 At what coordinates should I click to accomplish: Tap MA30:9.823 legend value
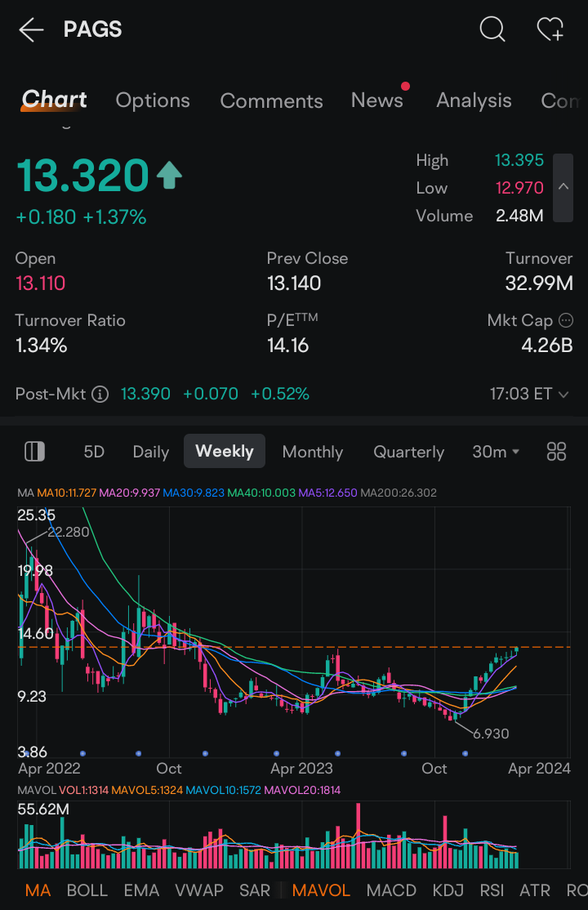[194, 493]
